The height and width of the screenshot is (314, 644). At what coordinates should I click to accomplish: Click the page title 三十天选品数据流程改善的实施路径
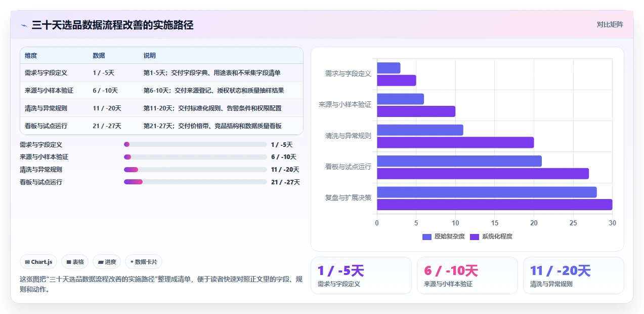tap(112, 25)
